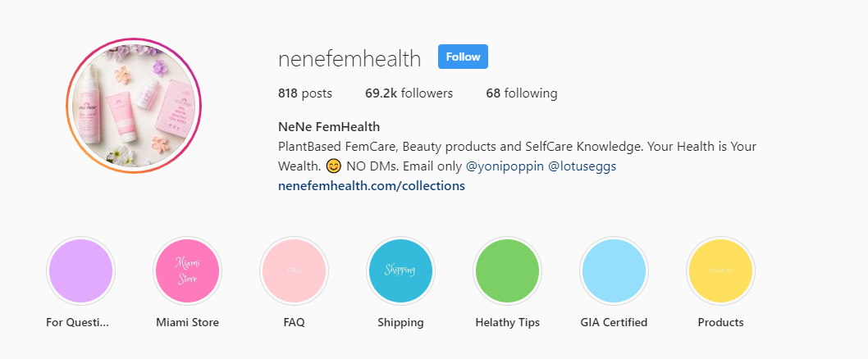Open the green Helathy Tips highlight

point(507,270)
